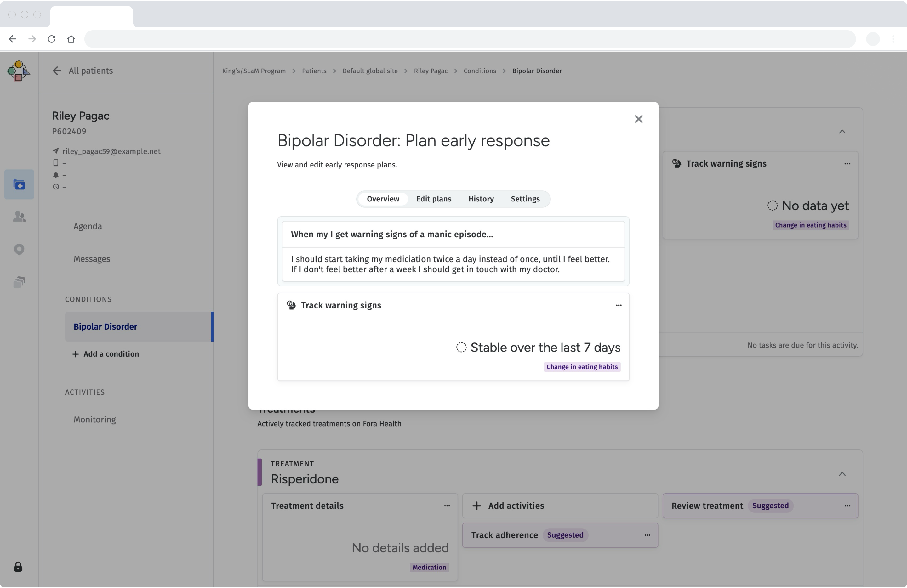Go to browser home icon

[x=71, y=39]
